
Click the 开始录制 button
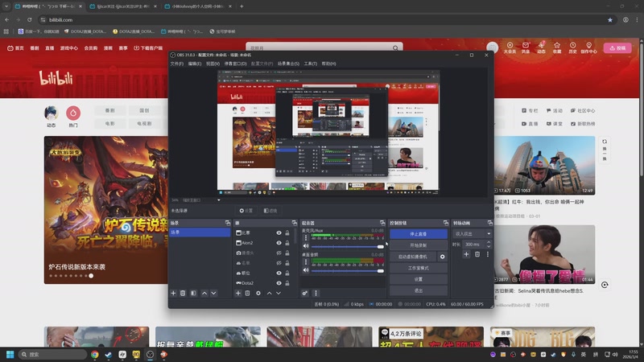418,245
